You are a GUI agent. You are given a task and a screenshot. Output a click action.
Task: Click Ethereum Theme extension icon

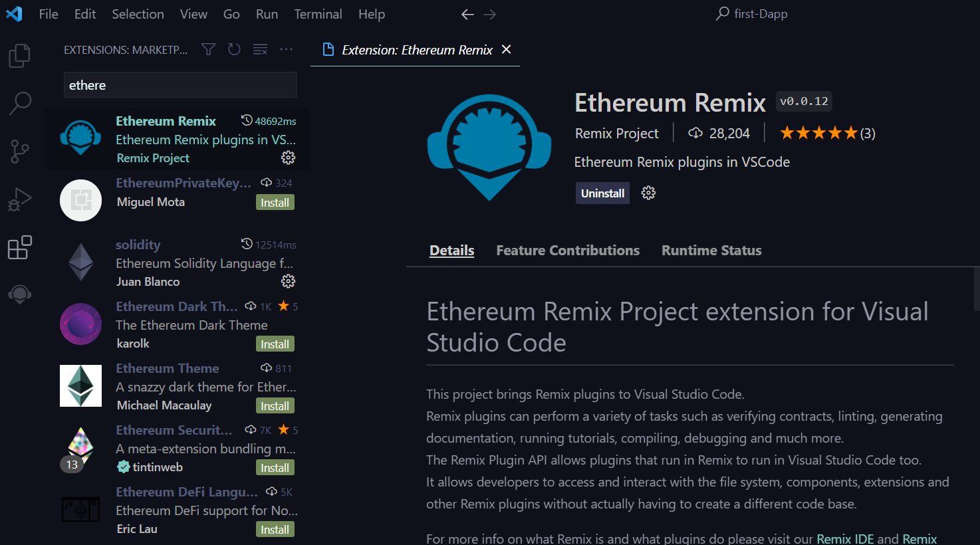80,385
